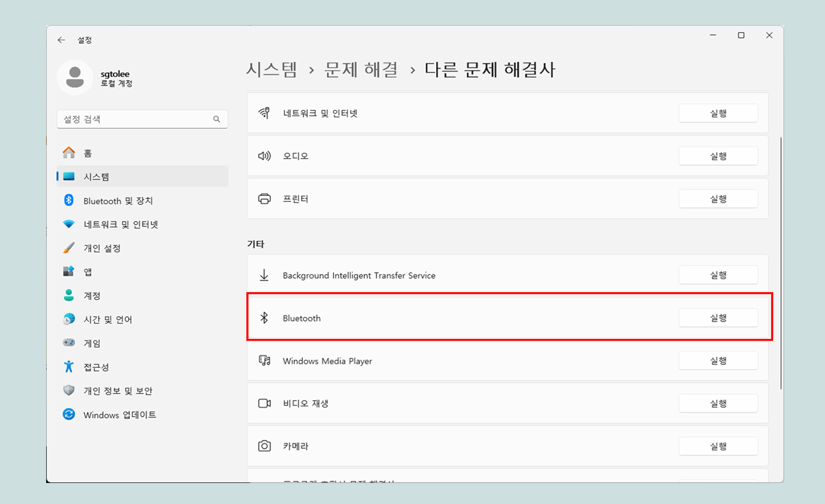825x504 pixels.
Task: Click the Background Intelligent Transfer Service download icon
Action: click(264, 275)
